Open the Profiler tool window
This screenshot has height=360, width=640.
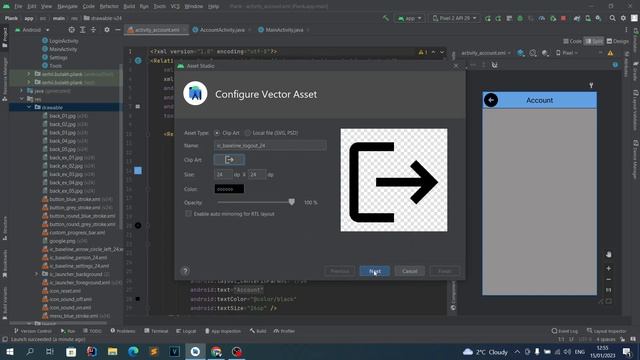(284, 331)
